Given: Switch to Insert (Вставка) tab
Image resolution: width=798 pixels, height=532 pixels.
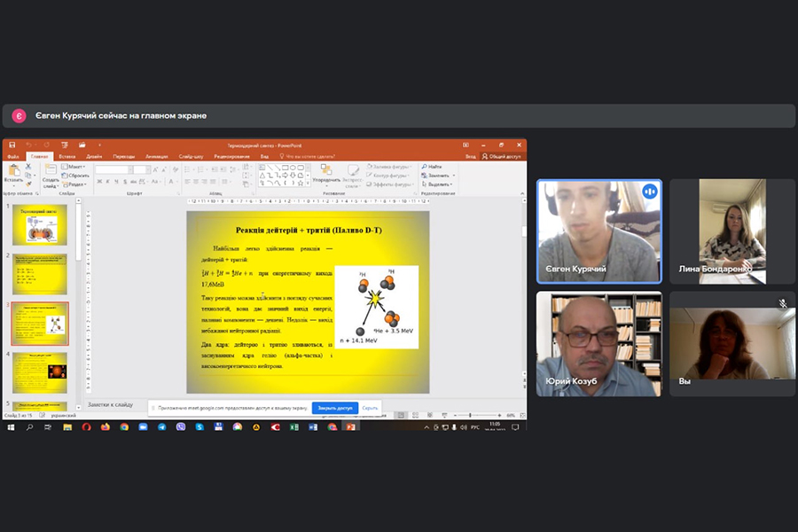Looking at the screenshot, I should 67,156.
